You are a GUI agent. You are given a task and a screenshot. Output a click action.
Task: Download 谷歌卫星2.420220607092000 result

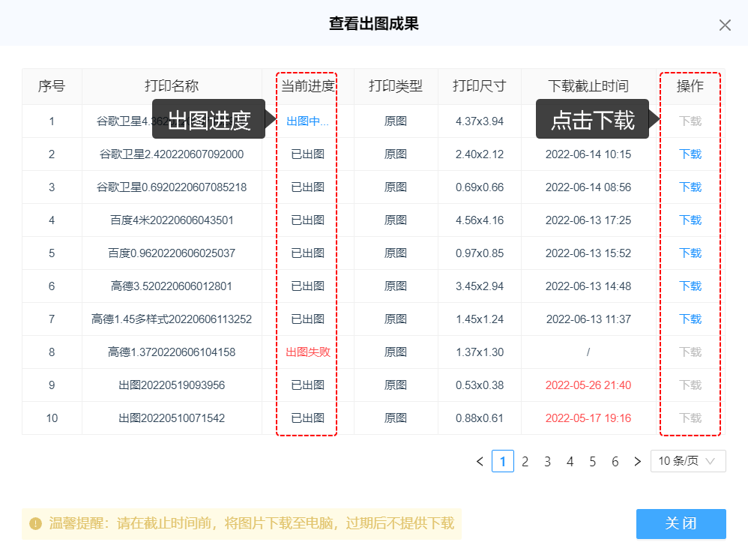pyautogui.click(x=690, y=154)
